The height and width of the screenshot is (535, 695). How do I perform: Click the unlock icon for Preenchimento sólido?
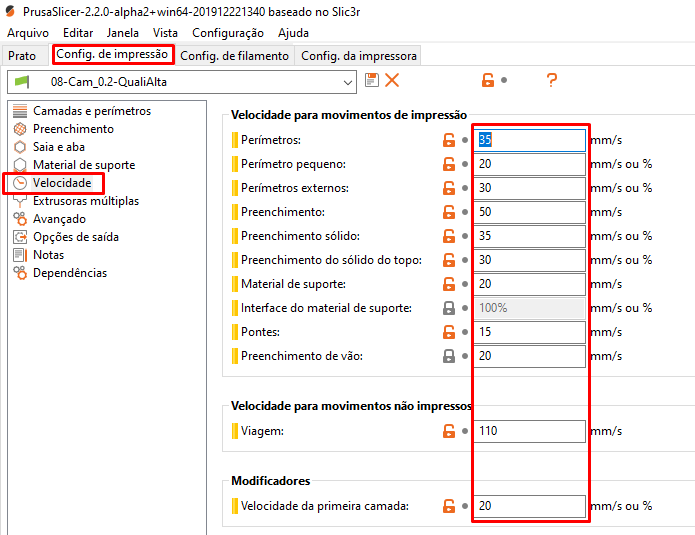(449, 236)
